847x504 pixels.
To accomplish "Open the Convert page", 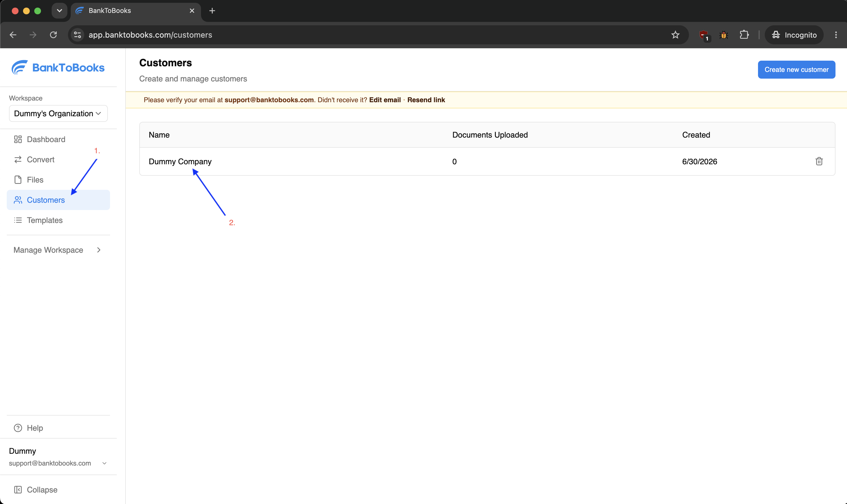I will tap(58, 159).
